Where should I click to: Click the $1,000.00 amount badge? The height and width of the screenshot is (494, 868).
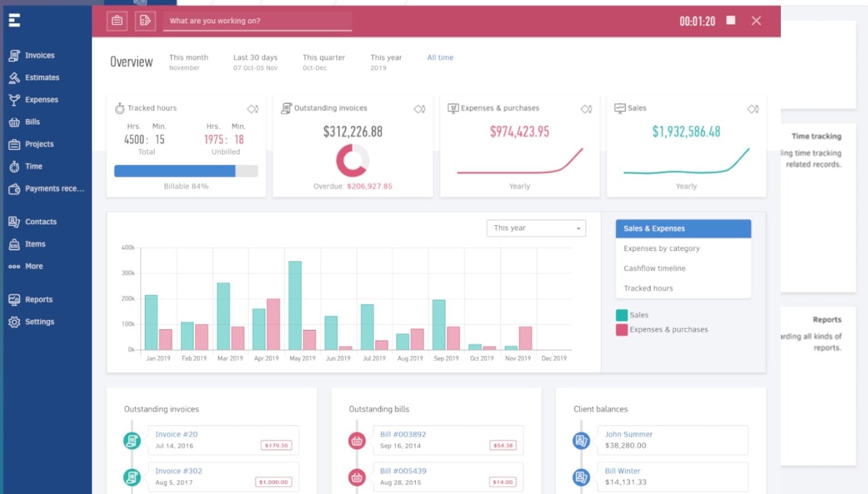pyautogui.click(x=273, y=482)
